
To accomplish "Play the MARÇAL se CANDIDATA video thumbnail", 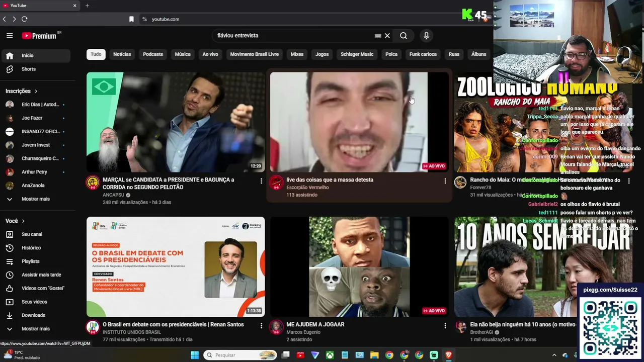I will [176, 122].
